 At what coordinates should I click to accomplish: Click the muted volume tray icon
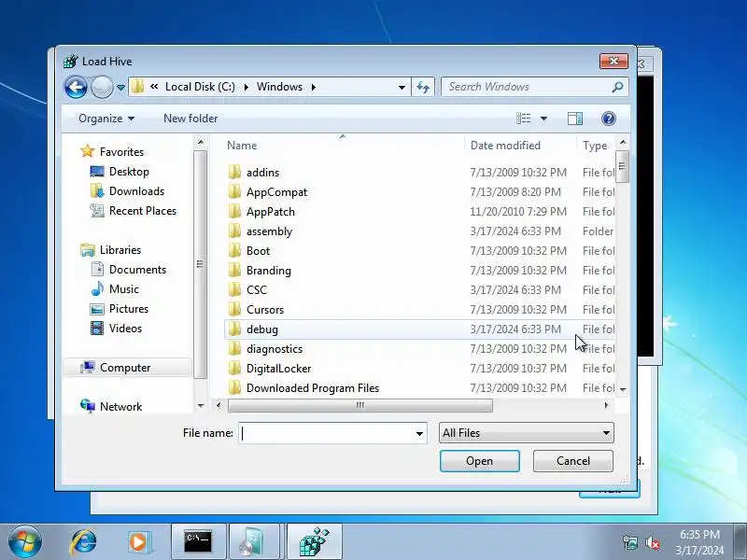click(x=653, y=542)
